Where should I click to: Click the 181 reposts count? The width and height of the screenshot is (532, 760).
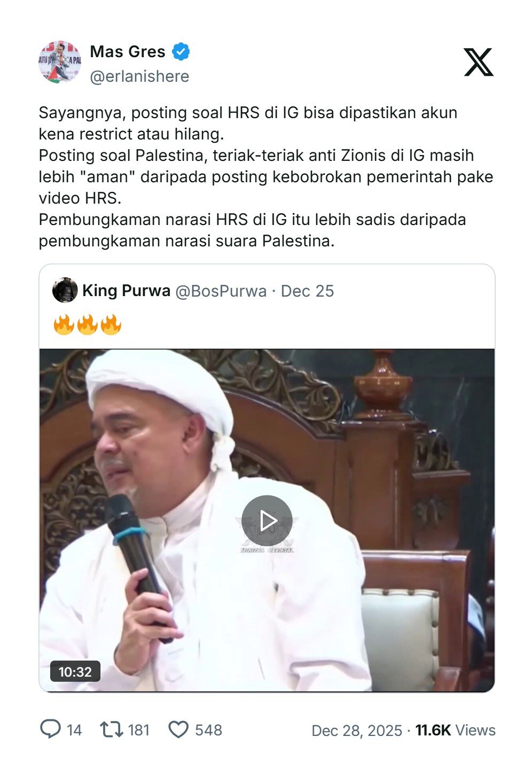click(139, 731)
